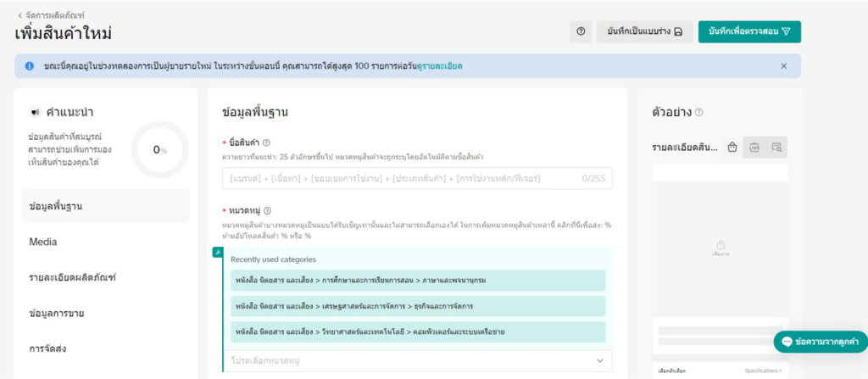Click the product name input field
The width and height of the screenshot is (868, 379).
tap(418, 178)
